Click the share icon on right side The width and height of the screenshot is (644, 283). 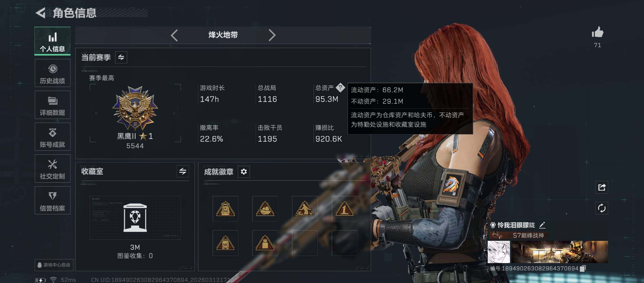[602, 187]
